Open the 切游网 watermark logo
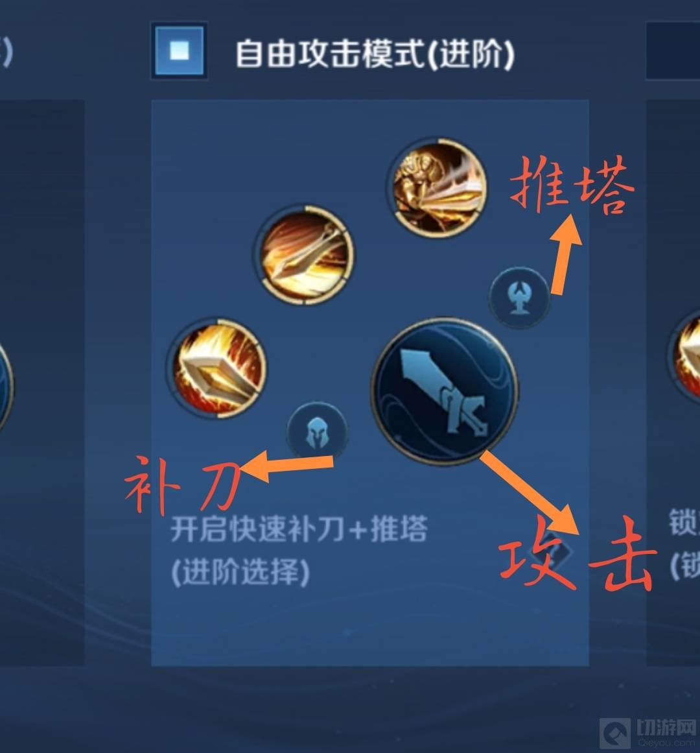 click(x=648, y=732)
